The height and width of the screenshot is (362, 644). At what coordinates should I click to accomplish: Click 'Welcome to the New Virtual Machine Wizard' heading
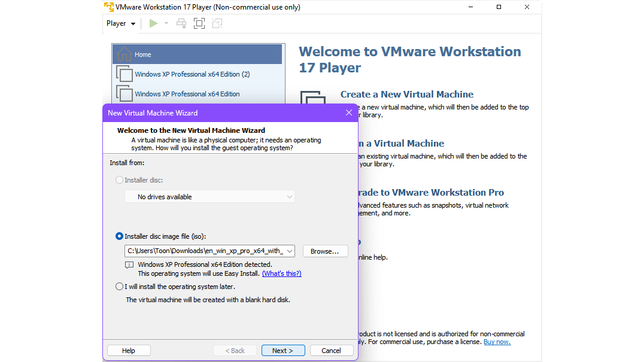(x=191, y=130)
